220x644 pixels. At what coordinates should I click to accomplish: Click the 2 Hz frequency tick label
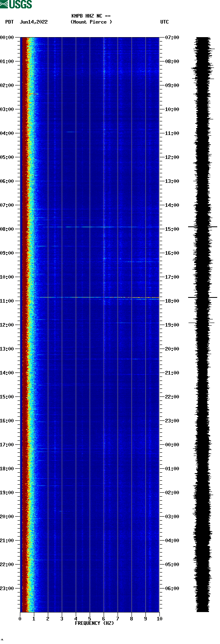[x=48, y=619]
